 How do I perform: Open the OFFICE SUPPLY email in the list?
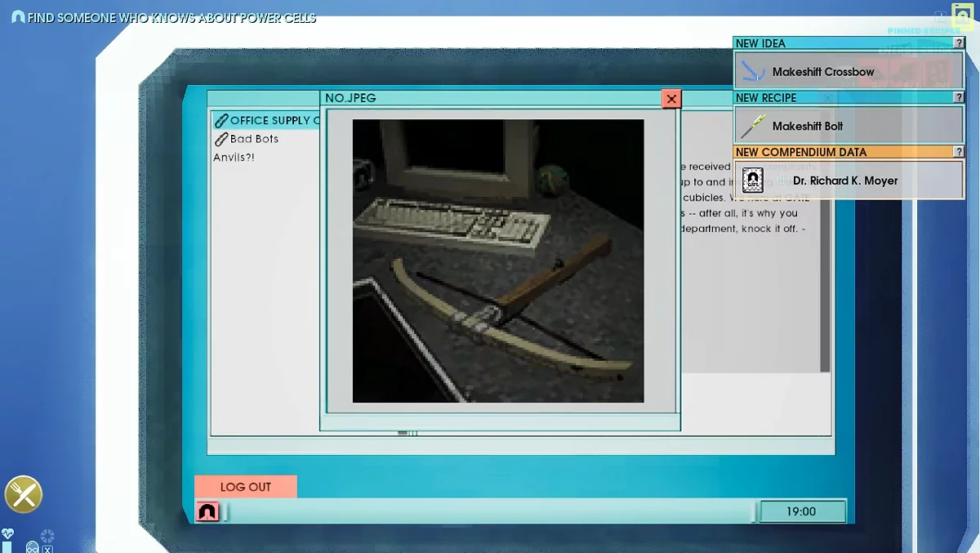click(x=265, y=121)
